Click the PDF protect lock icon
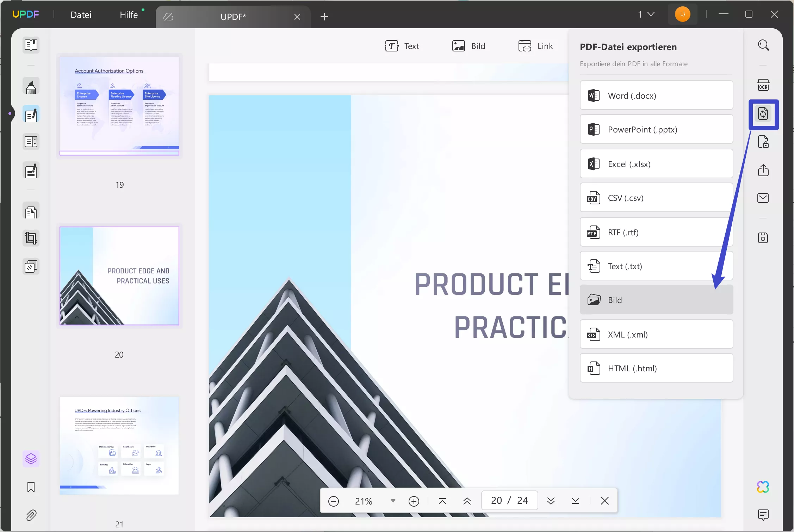794x532 pixels. (763, 142)
